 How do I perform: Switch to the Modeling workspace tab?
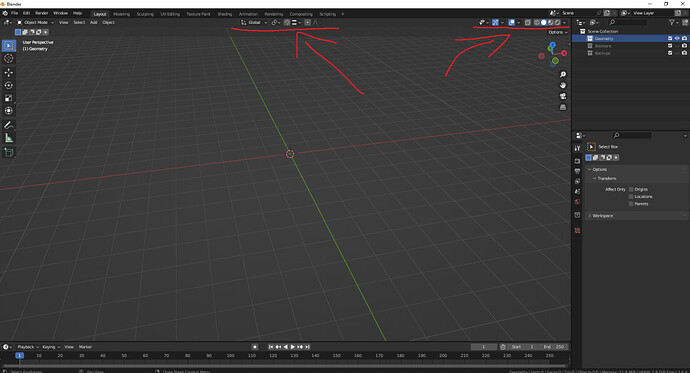click(121, 14)
